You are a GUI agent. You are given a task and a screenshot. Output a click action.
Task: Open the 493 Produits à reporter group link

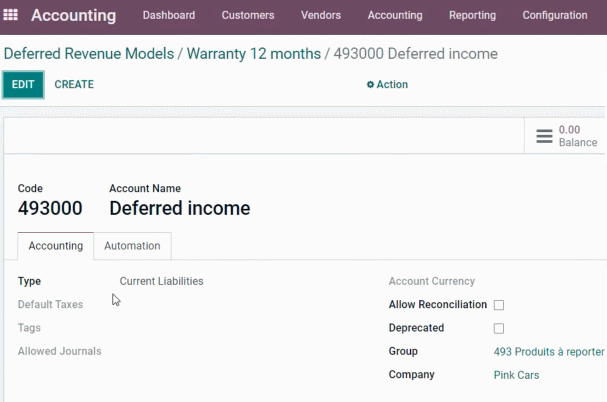pos(549,352)
